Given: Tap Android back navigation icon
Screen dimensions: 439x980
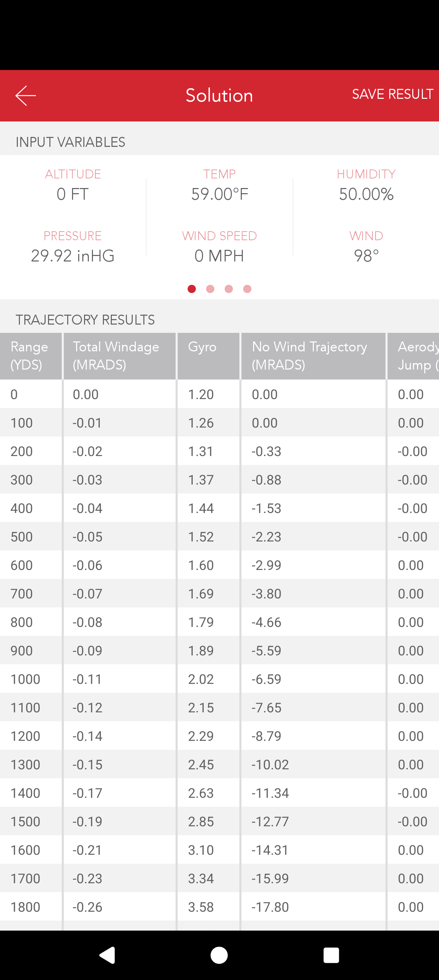Looking at the screenshot, I should click(108, 955).
